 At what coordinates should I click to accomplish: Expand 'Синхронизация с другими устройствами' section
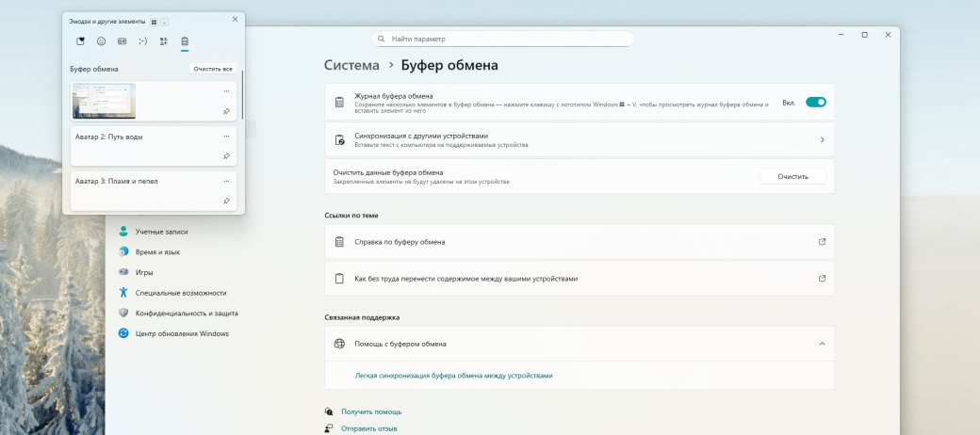pos(822,139)
